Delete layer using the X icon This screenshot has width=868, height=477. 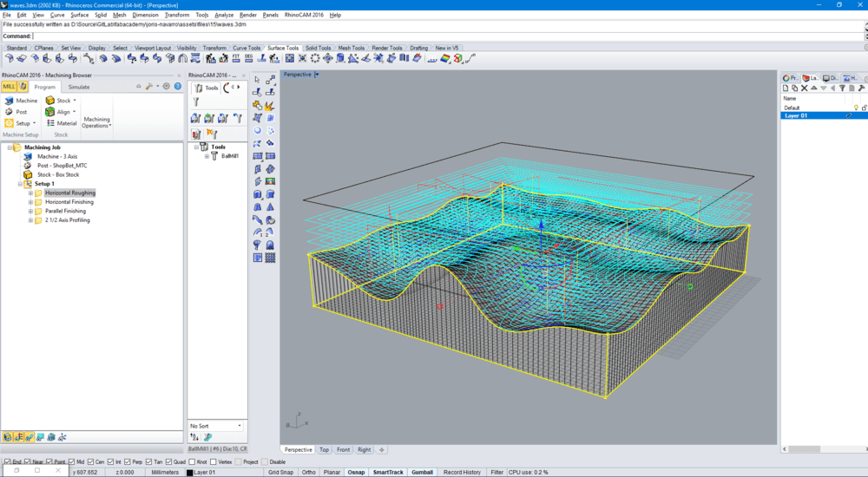(x=805, y=88)
